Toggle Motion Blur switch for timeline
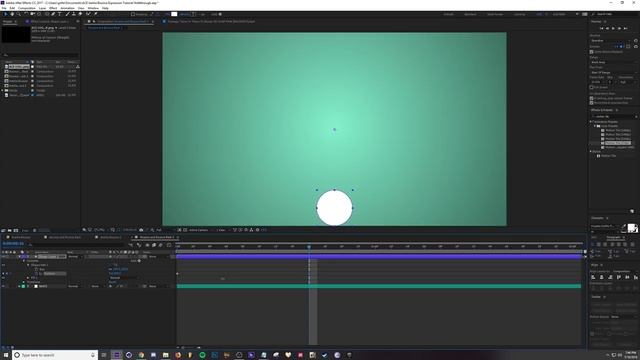Viewport: 640px width, 360px height. point(160,245)
